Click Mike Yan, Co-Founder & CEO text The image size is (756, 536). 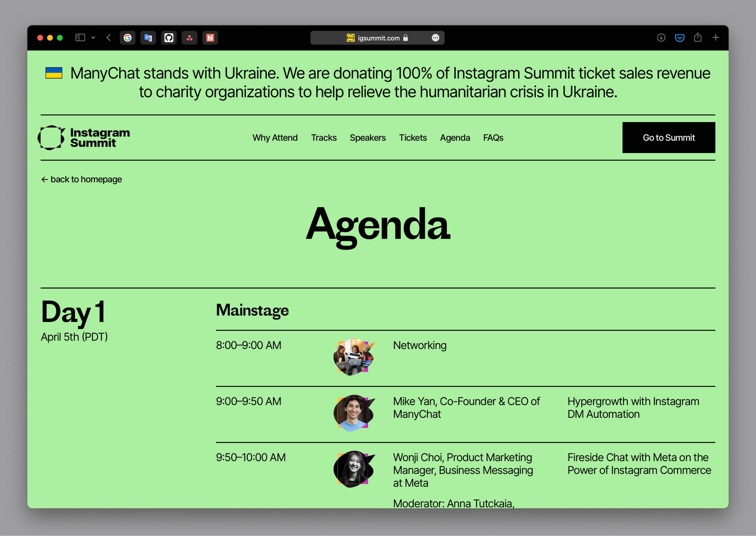466,407
